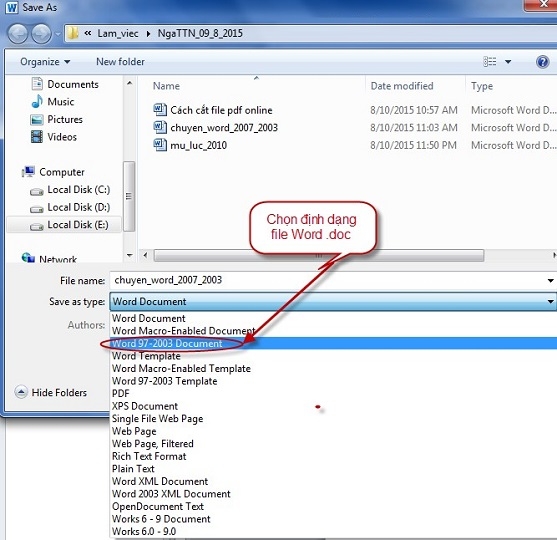
Task: Click the Documents library icon
Action: (37, 84)
